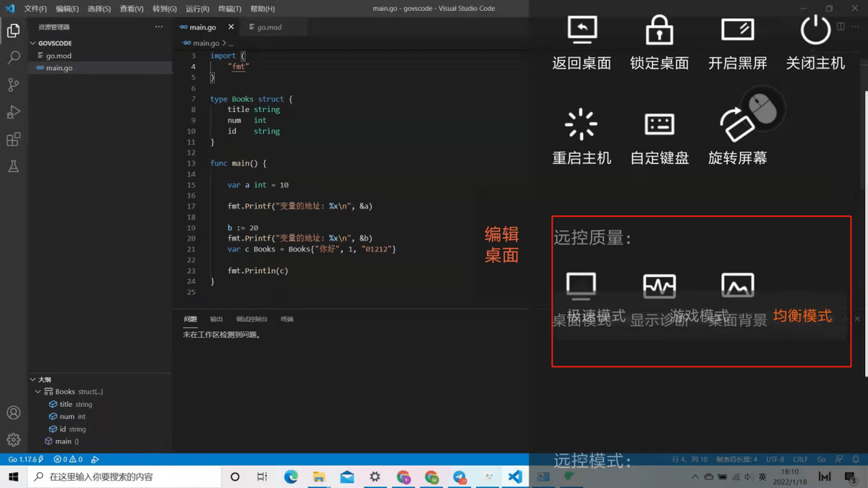Click the Visual Studio Code taskbar icon

coord(515,477)
